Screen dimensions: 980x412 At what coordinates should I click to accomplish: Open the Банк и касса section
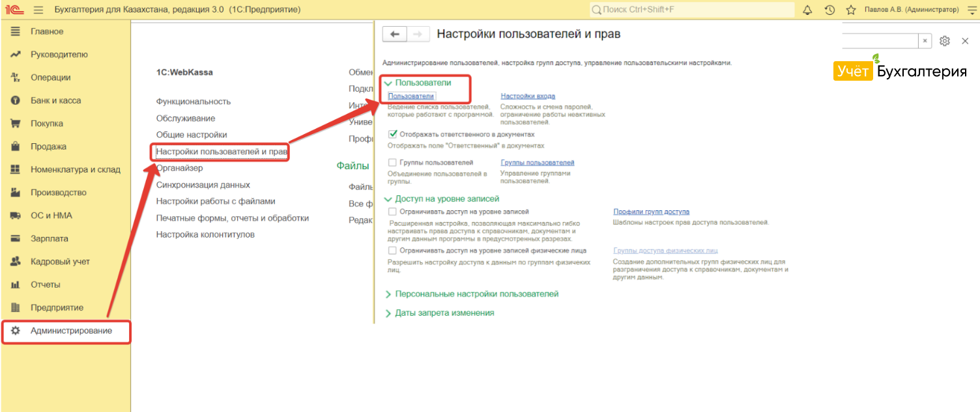[x=55, y=100]
